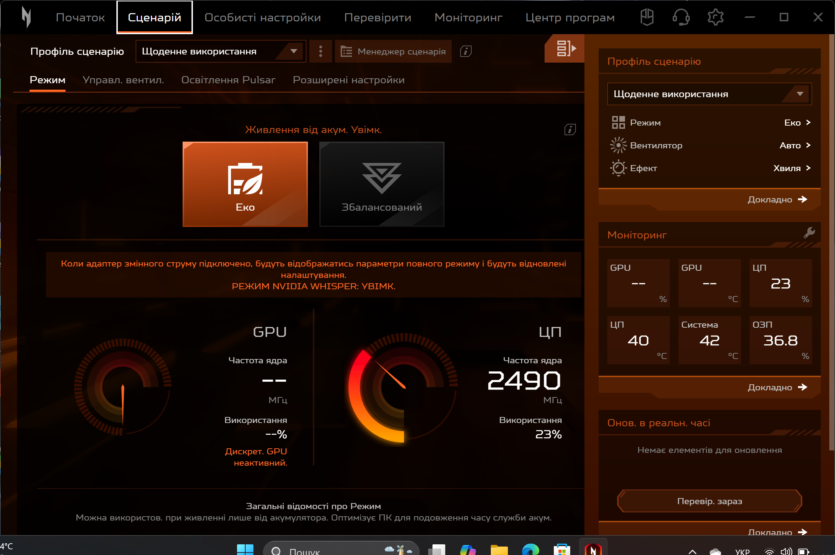Screen dimensions: 835x555
Task: Click the Вентилятор fan icon
Action: [x=618, y=145]
